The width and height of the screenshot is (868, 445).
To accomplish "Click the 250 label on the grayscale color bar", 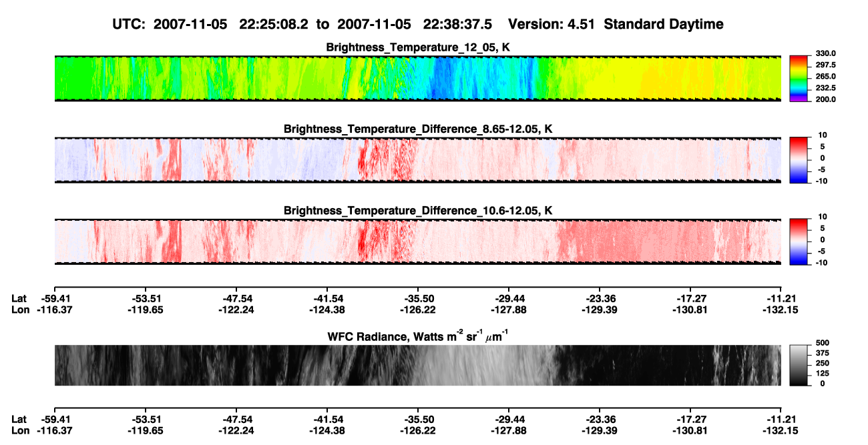I will coord(823,364).
